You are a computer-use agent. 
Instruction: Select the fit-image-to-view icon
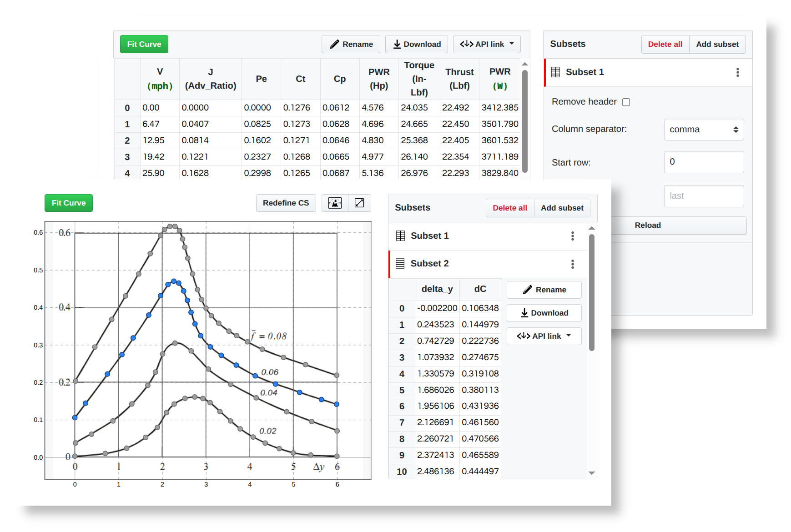click(334, 203)
